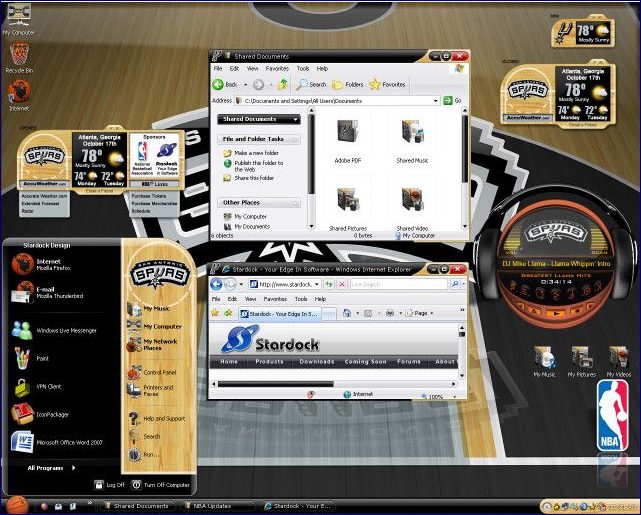
Task: Click Downloads on Stardock navigation bar
Action: pos(316,362)
